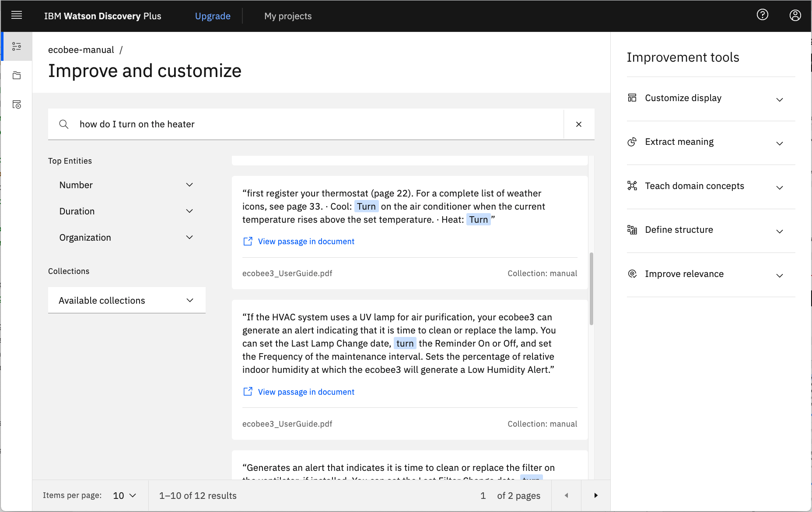
Task: Click the page number selector showing 1
Action: pyautogui.click(x=483, y=495)
